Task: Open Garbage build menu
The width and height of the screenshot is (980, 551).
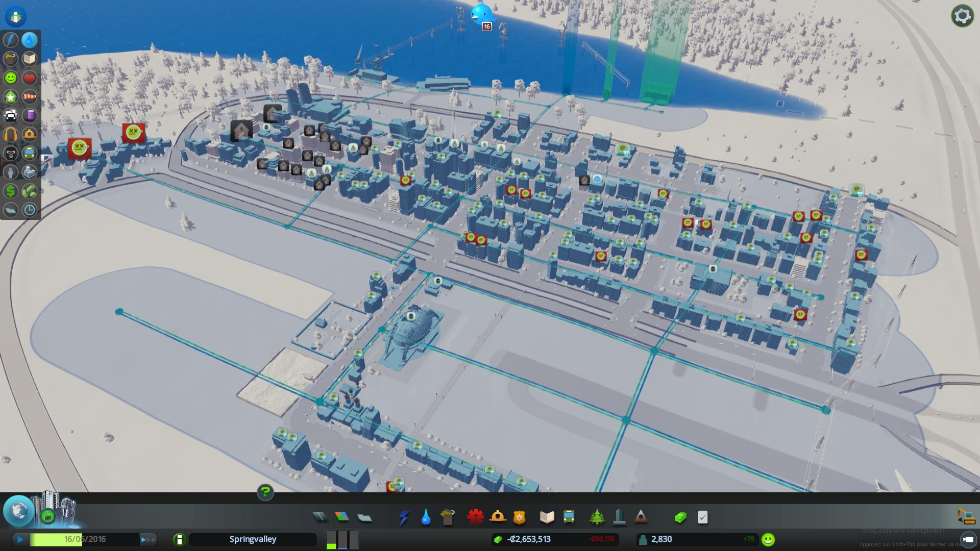Action: (447, 517)
